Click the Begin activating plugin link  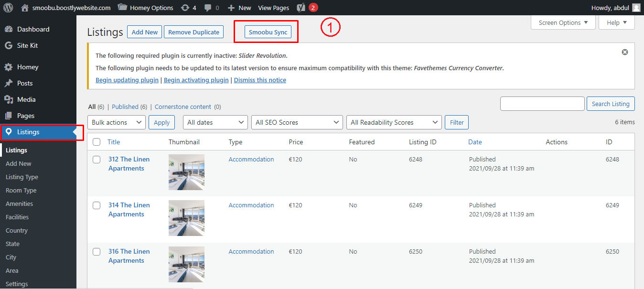click(x=196, y=80)
